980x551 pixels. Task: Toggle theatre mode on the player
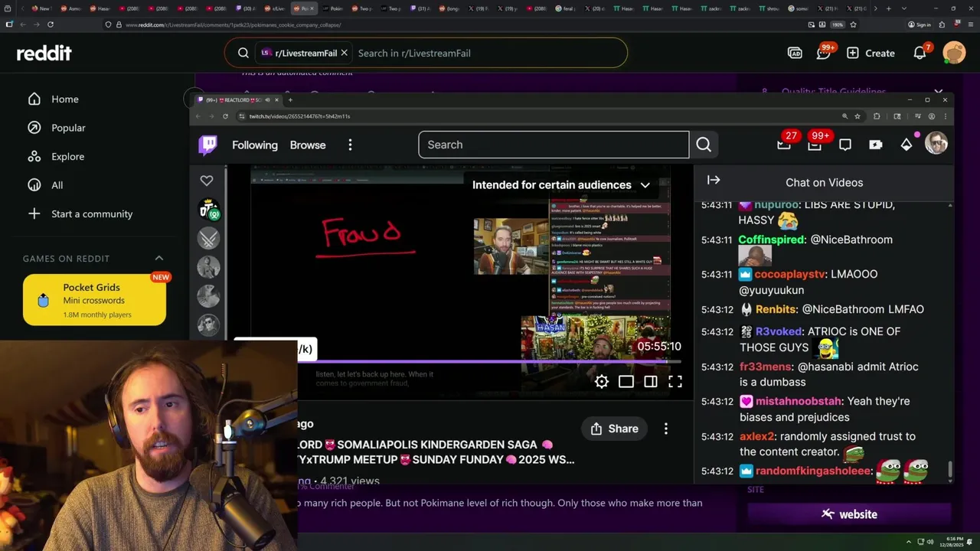[626, 381]
